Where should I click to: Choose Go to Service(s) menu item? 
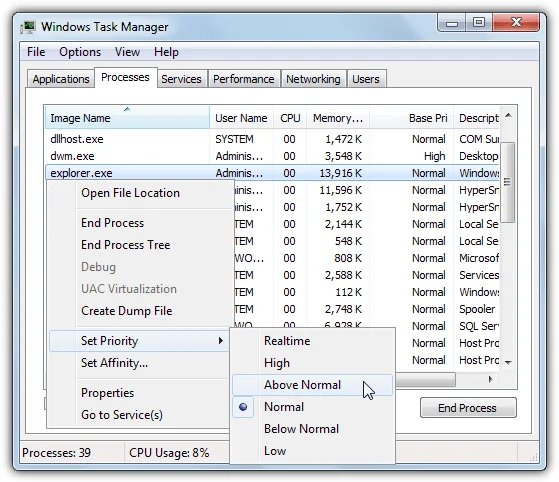click(x=139, y=415)
